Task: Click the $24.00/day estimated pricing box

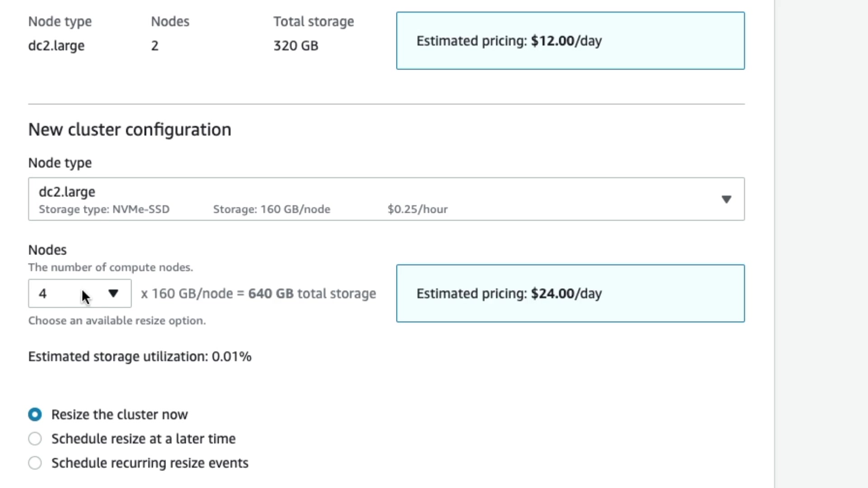Action: [570, 293]
